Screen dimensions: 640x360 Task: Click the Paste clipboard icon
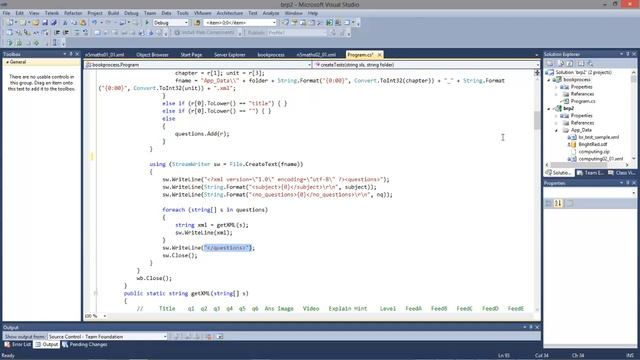click(83, 23)
